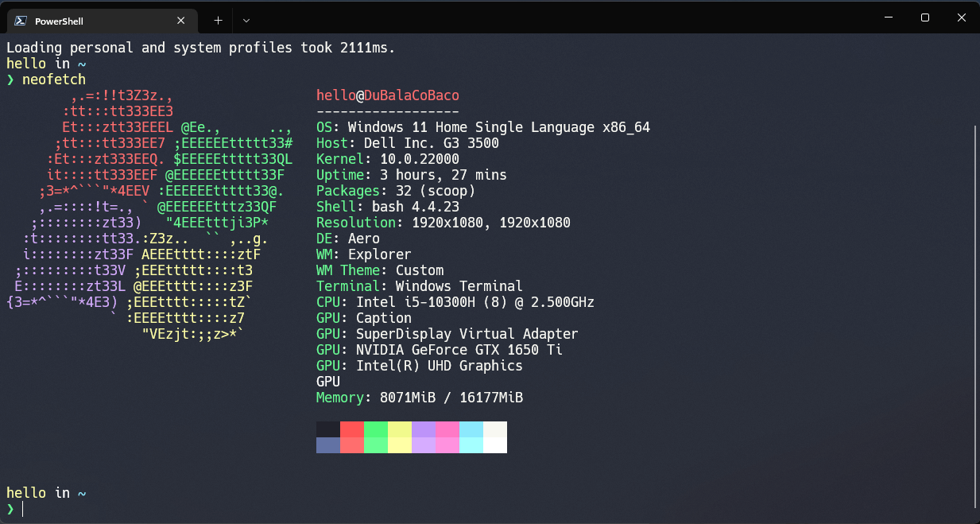Click the 'Resolution: 1920x1080, 1920x1080' line
Viewport: 980px width, 524px height.
click(x=444, y=223)
